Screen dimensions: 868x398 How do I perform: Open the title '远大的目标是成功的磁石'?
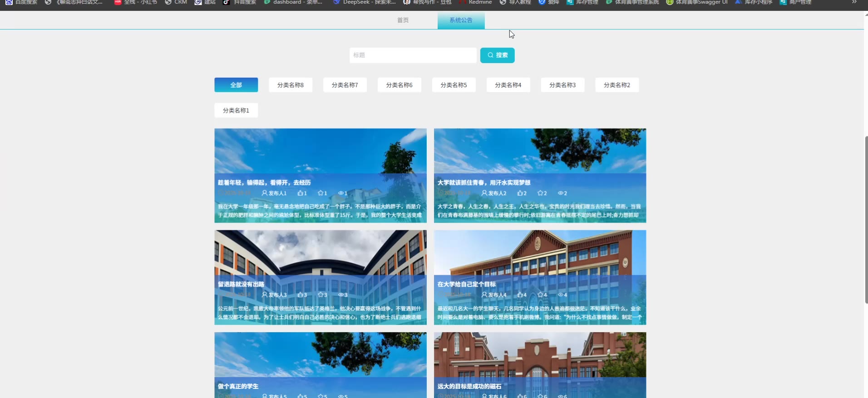pos(469,386)
